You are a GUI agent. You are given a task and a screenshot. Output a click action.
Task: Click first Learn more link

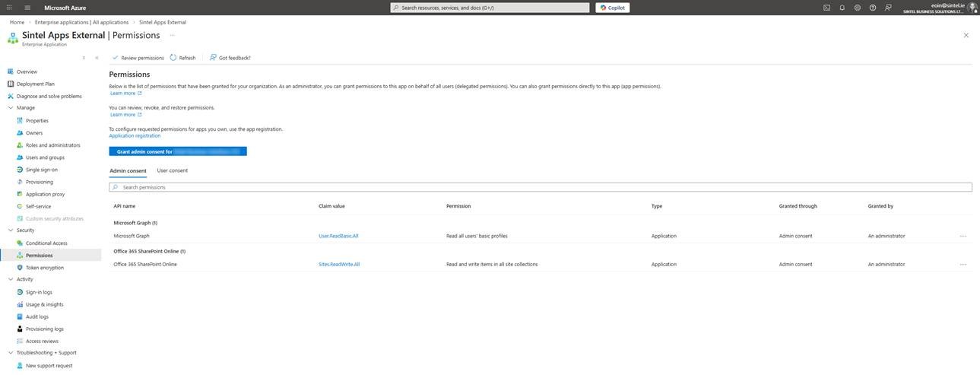[125, 94]
